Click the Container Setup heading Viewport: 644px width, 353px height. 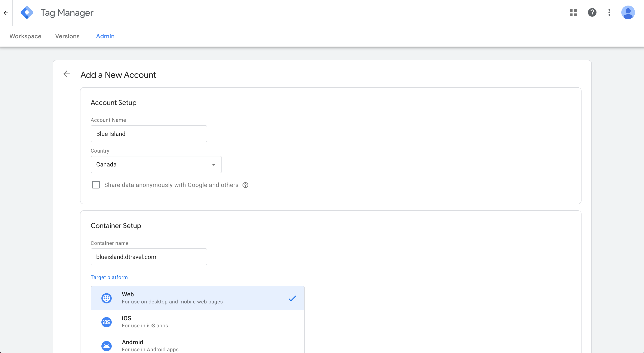(116, 226)
